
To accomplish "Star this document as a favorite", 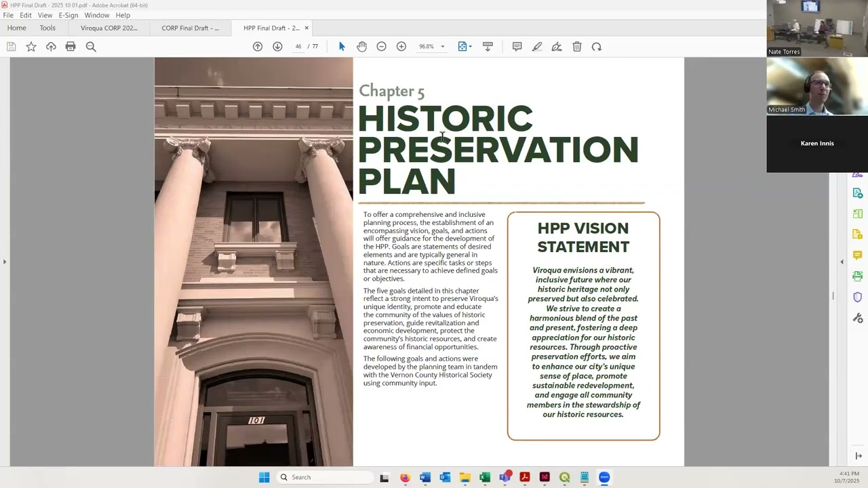I will 31,47.
